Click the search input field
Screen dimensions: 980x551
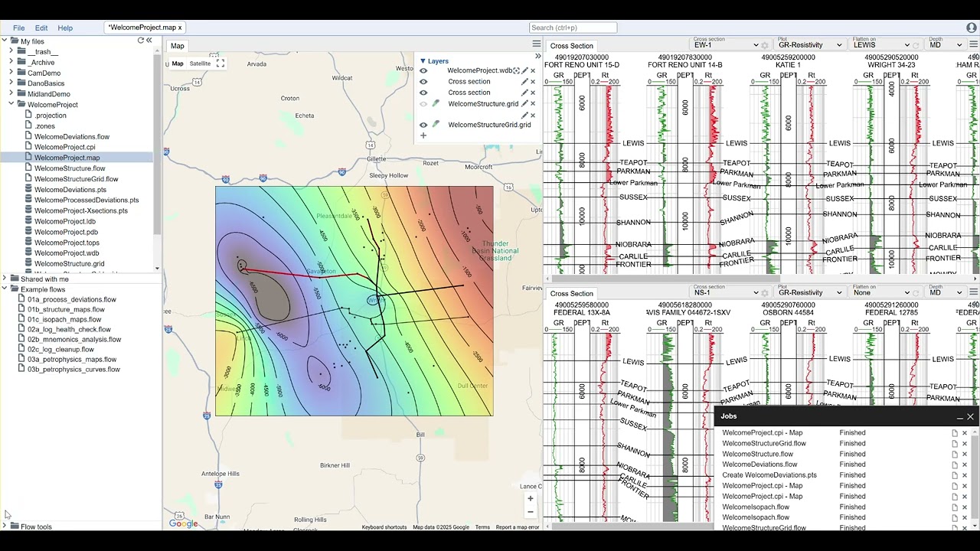pyautogui.click(x=573, y=28)
